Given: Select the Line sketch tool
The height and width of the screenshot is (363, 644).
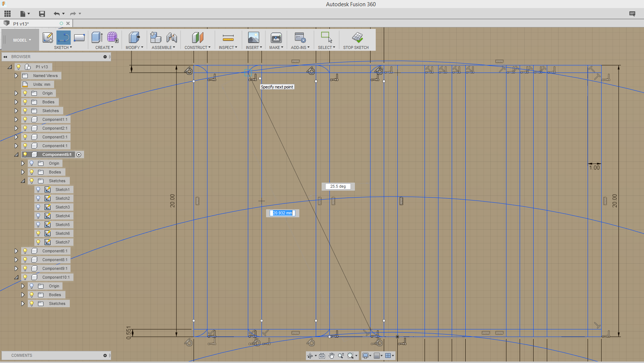Looking at the screenshot, I should [64, 37].
